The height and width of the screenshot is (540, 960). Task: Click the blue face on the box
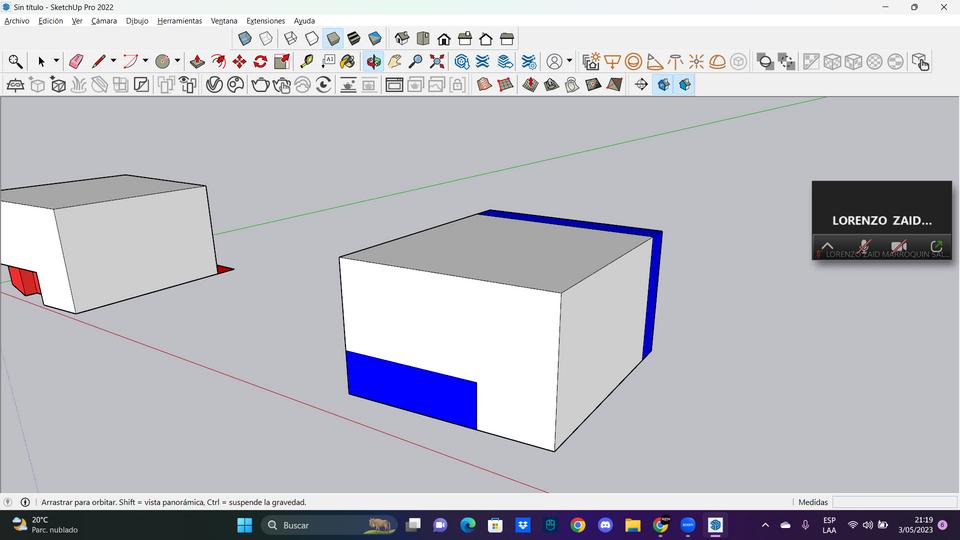pos(410,388)
